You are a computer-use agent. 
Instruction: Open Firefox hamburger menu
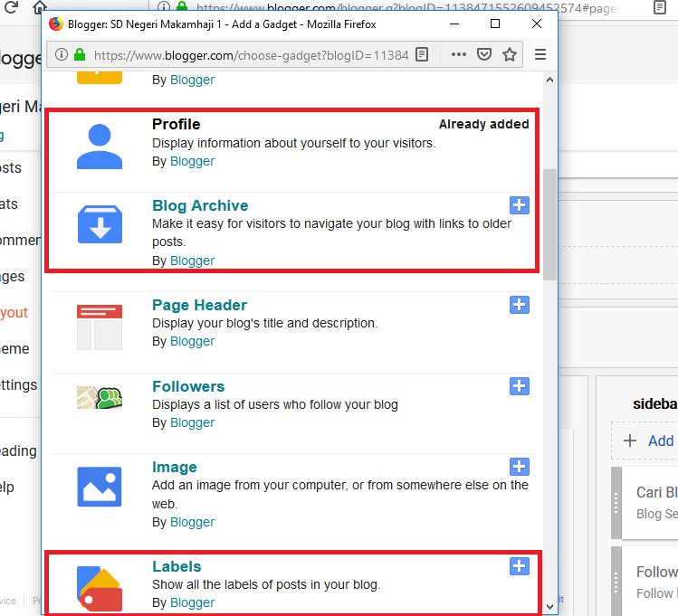pos(540,54)
